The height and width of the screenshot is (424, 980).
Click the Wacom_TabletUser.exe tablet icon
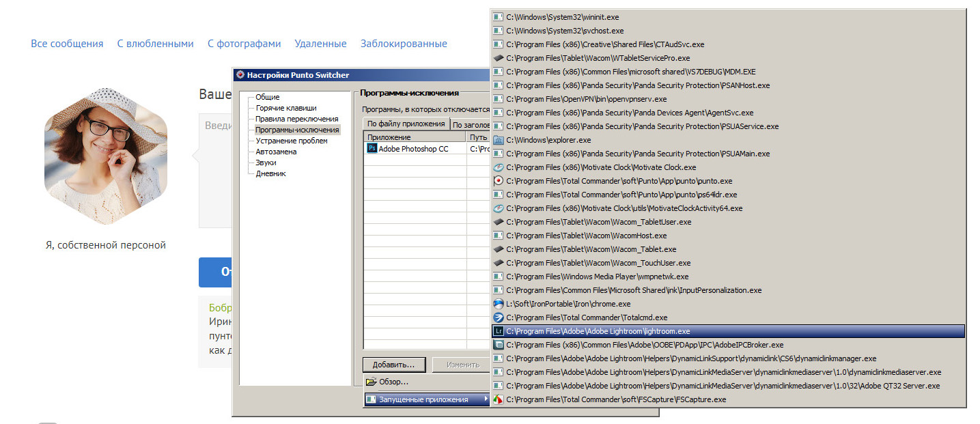point(498,222)
